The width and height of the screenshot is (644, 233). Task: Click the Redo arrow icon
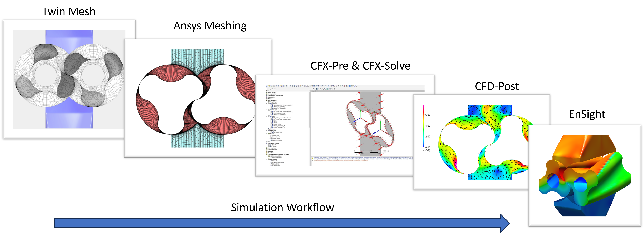tap(279, 86)
